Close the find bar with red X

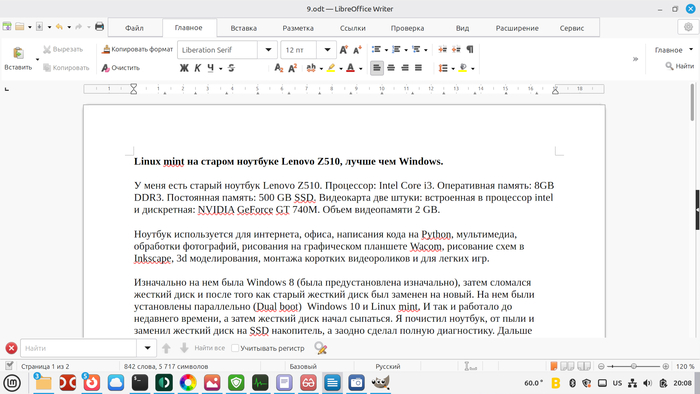pos(11,348)
